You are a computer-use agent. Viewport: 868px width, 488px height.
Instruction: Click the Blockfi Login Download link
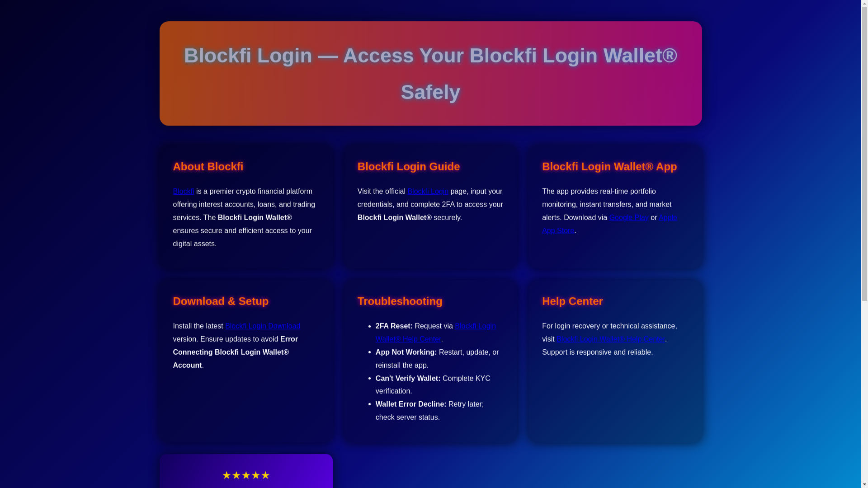(x=263, y=326)
